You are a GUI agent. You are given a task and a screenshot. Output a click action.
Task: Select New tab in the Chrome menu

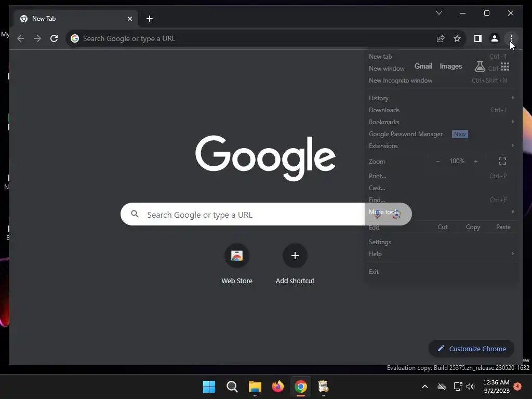(441, 57)
